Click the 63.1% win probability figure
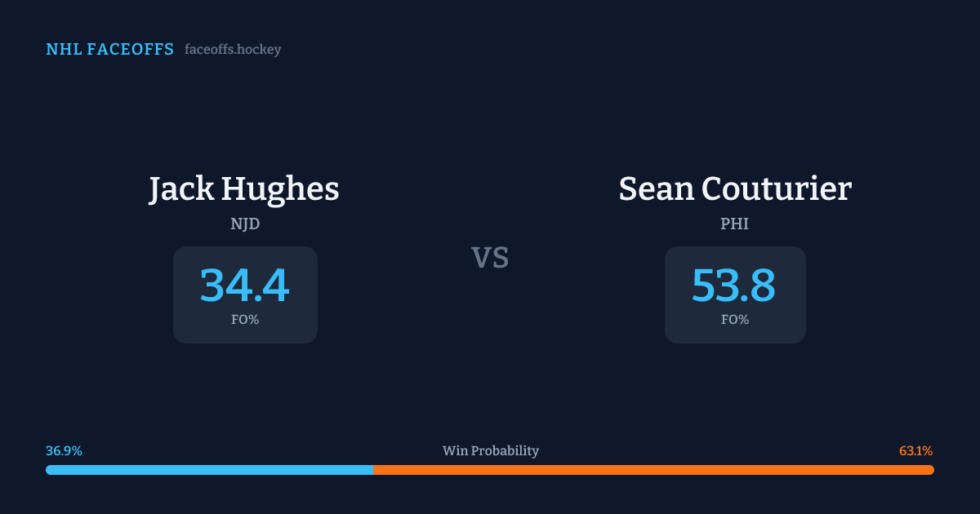 915,451
